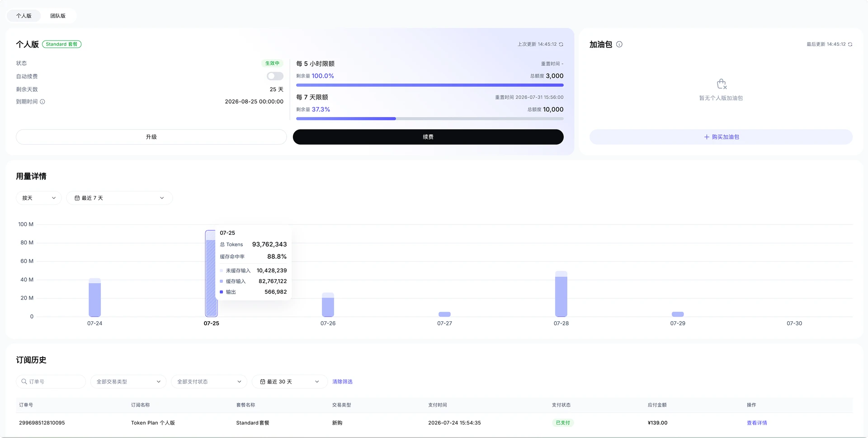868x438 pixels.
Task: Click the empty shopping bag icon
Action: coord(722,84)
